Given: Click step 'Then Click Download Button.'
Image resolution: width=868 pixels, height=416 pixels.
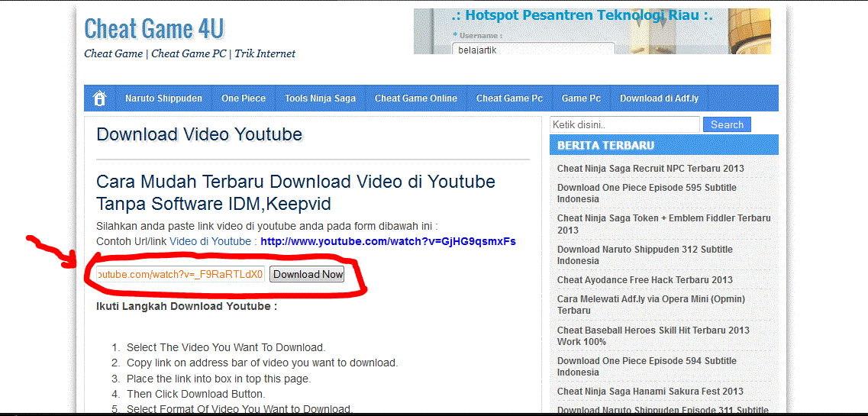Looking at the screenshot, I should (x=196, y=395).
